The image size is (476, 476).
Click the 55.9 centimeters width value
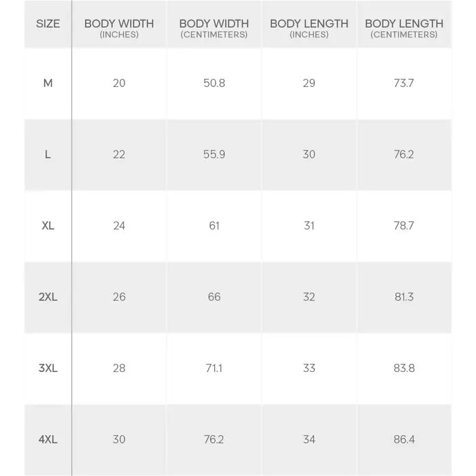pyautogui.click(x=214, y=154)
